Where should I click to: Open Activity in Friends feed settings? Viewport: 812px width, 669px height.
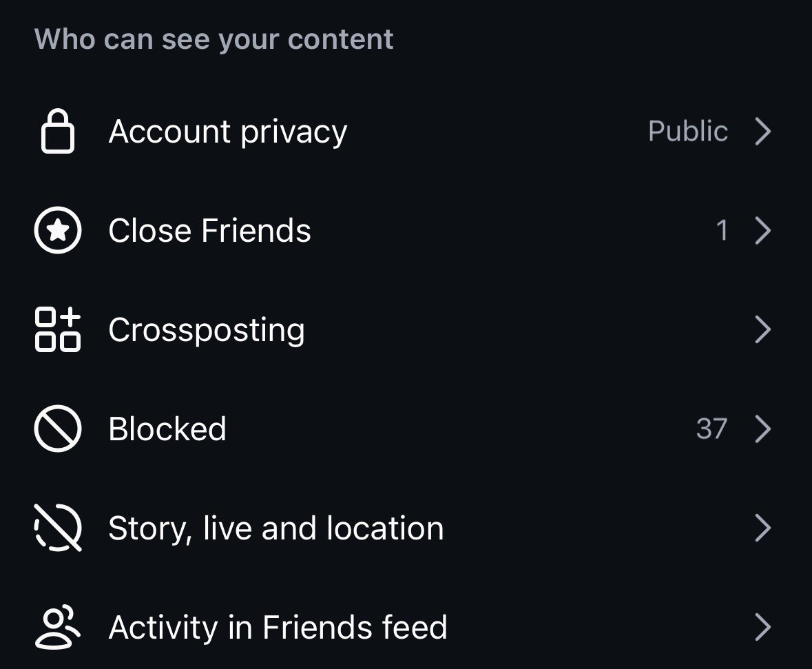coord(406,627)
